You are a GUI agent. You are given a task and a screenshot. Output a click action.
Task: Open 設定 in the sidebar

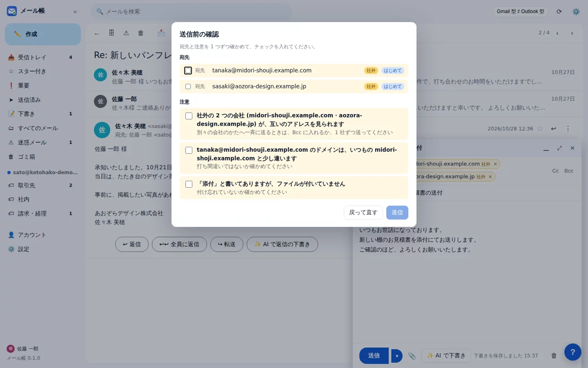tap(43, 249)
